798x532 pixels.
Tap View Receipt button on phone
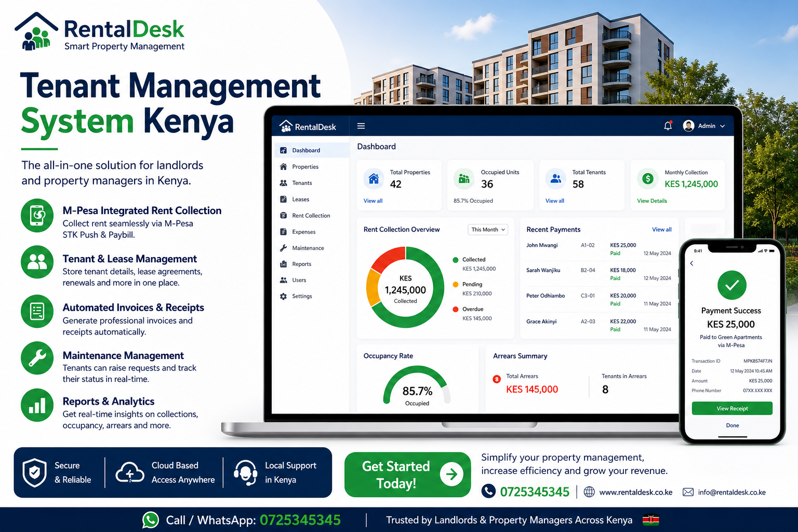[732, 408]
